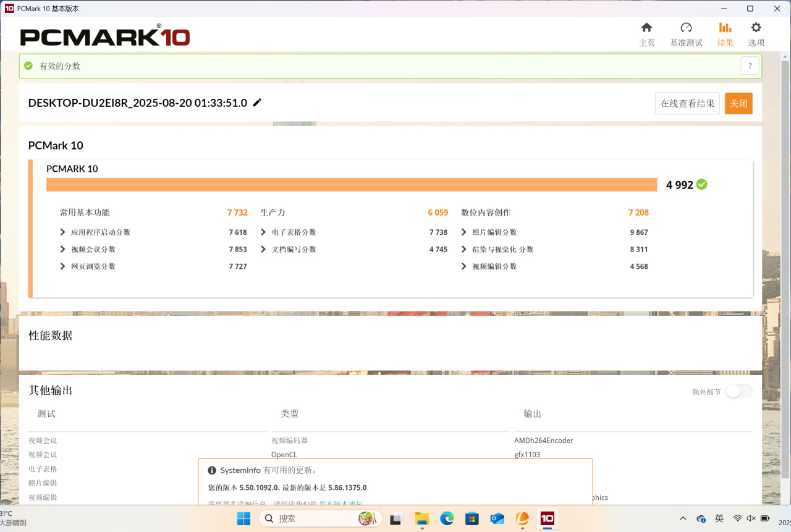Expand 网页浏览分数 details
This screenshot has width=791, height=532.
(63, 266)
